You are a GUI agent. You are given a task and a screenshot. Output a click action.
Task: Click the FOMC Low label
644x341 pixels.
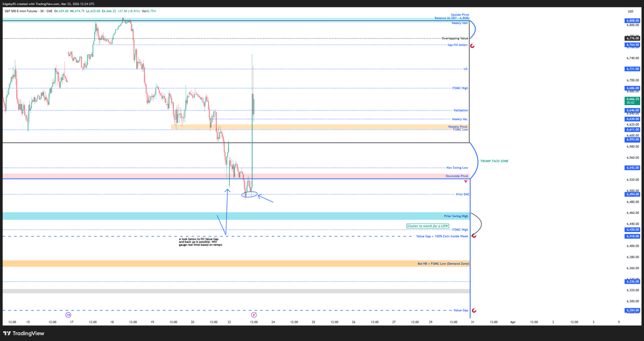click(460, 130)
